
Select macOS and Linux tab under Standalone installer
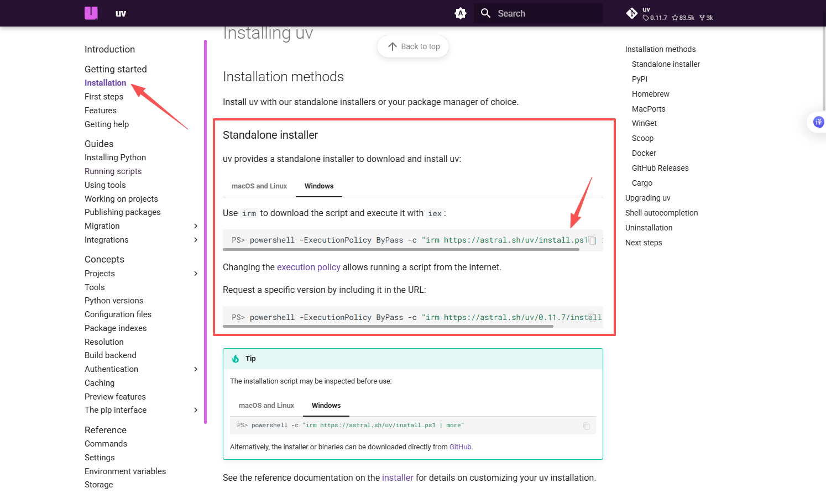click(259, 186)
